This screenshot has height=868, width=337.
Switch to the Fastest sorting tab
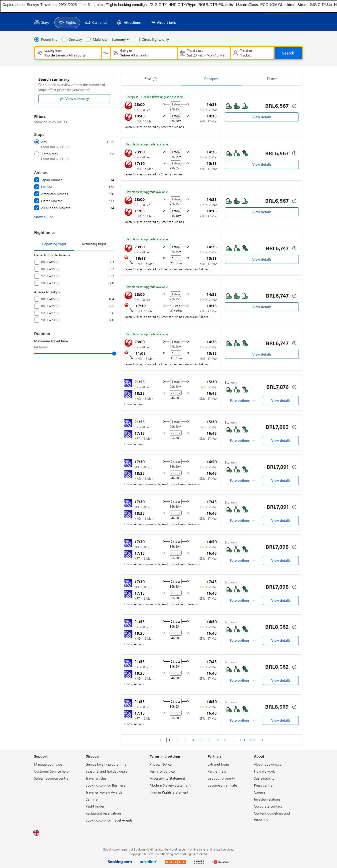(x=272, y=79)
